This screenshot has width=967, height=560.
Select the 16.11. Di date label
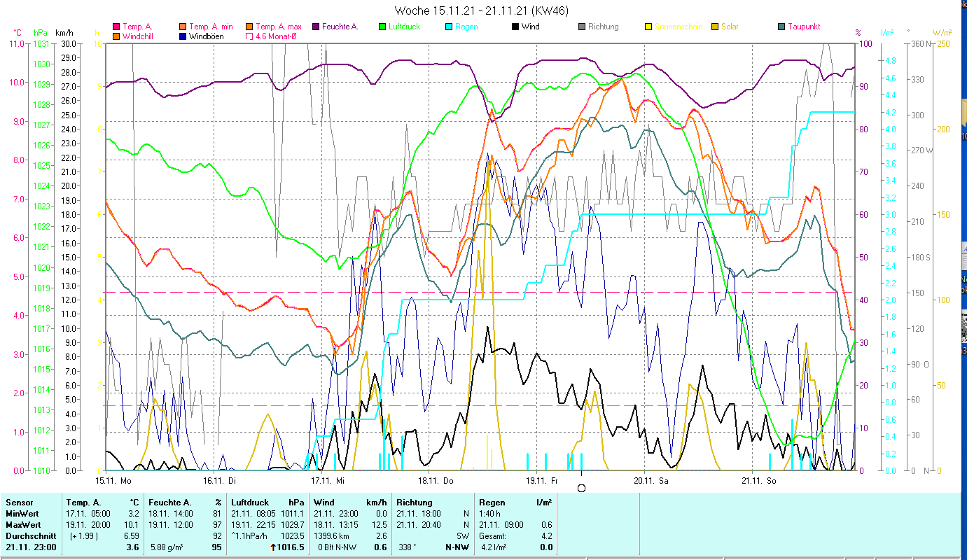(x=219, y=480)
